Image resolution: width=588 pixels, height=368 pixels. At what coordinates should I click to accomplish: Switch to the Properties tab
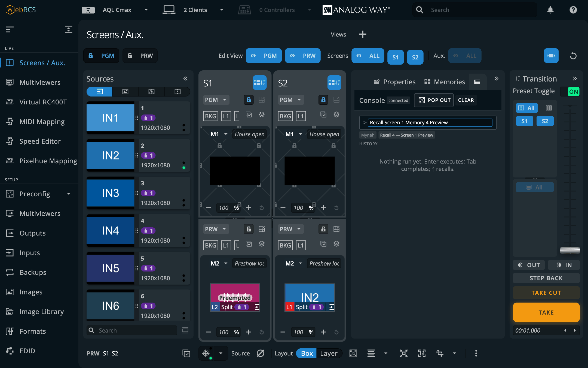point(394,82)
